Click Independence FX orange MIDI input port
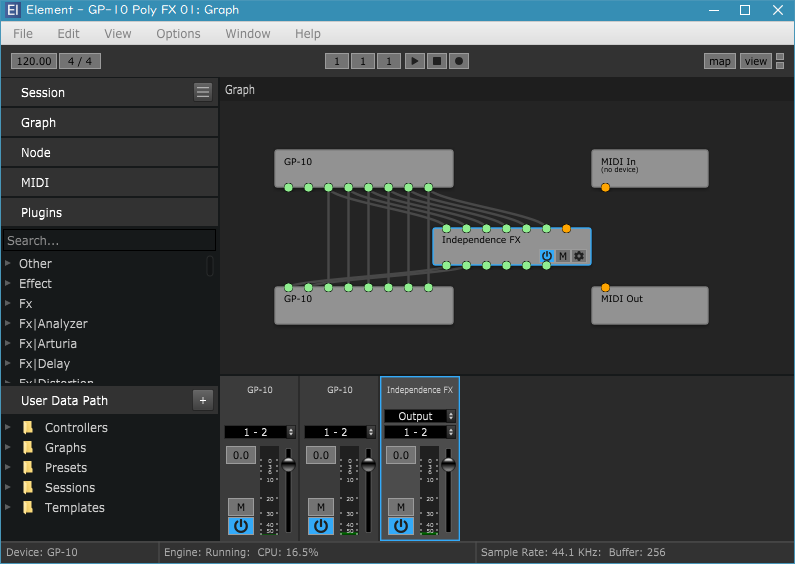 (x=566, y=229)
